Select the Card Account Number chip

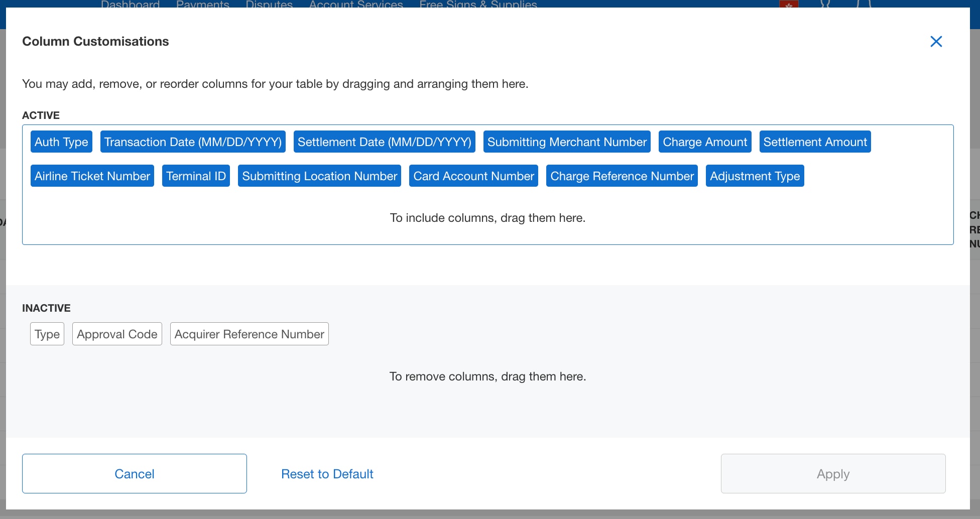(473, 176)
